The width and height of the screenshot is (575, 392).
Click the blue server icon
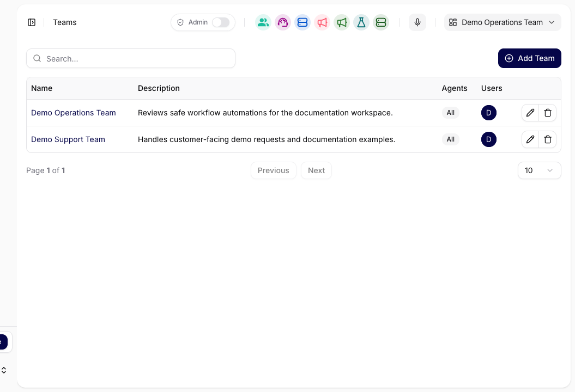tap(302, 22)
